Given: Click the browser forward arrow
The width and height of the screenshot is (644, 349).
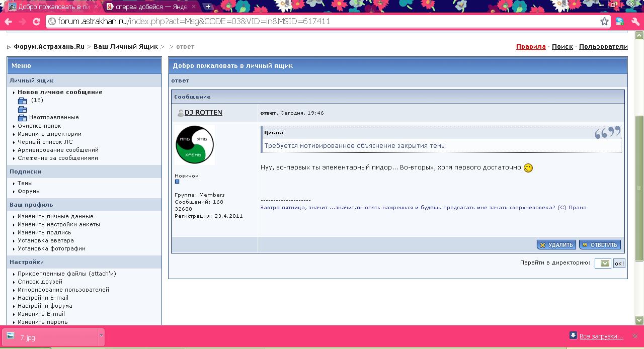Looking at the screenshot, I should pyautogui.click(x=23, y=22).
